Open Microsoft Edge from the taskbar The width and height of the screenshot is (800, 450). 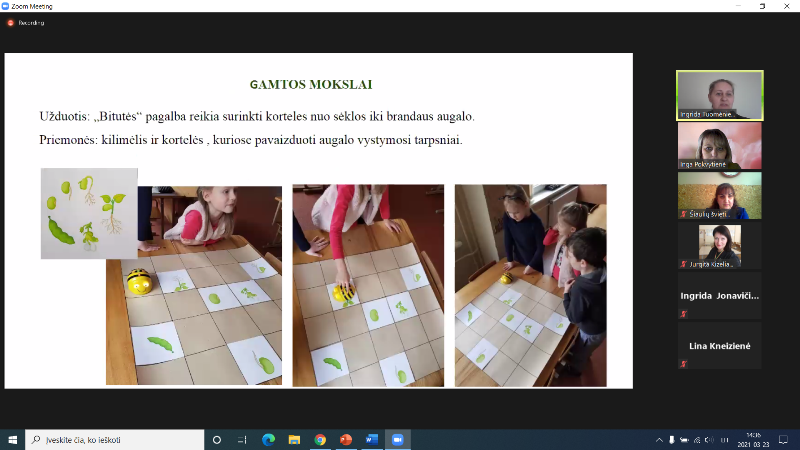268,440
